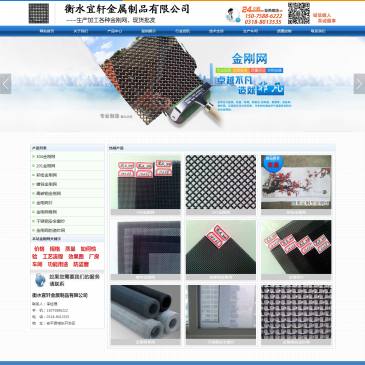
Task: Open the 关于我们 navigation item
Action: click(81, 31)
